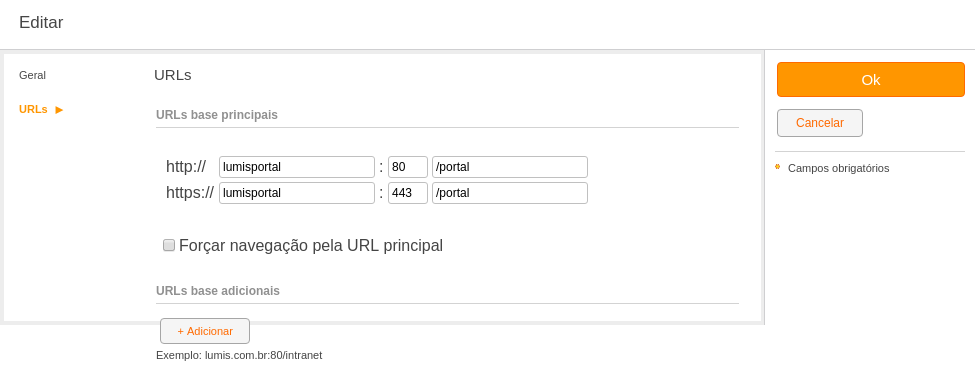The height and width of the screenshot is (386, 975).
Task: Click the 'URLs base principais' section header
Action: pos(217,115)
